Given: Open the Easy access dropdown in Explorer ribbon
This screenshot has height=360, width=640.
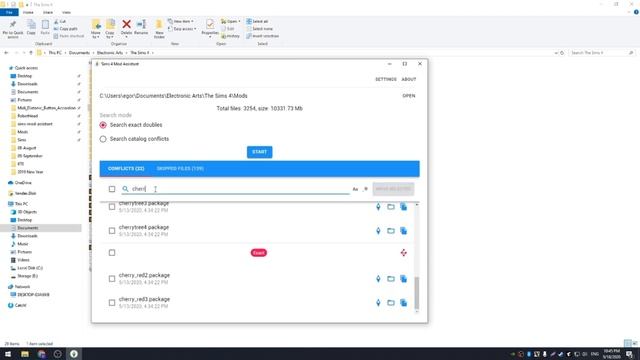Looking at the screenshot, I should pos(182,29).
